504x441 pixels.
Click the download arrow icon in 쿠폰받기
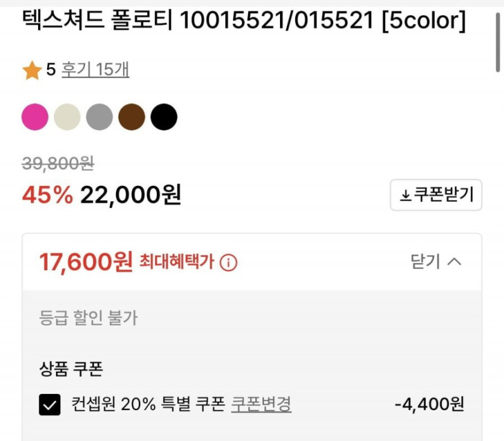tap(406, 195)
